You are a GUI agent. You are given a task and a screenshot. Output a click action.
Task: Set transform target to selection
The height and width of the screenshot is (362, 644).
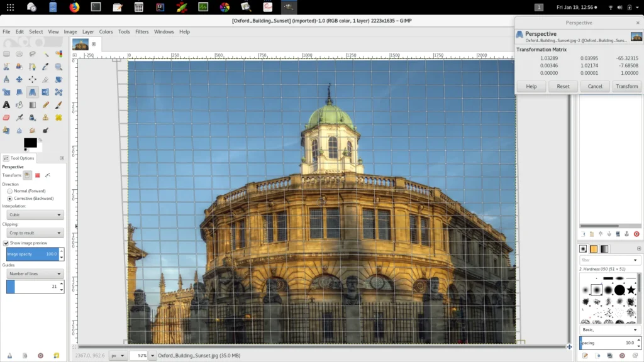[x=37, y=175]
